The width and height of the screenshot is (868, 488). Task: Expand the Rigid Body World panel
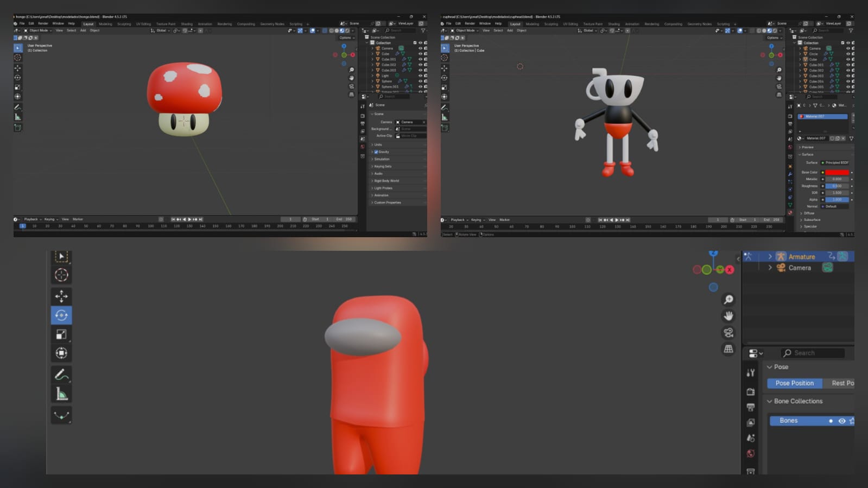(386, 181)
